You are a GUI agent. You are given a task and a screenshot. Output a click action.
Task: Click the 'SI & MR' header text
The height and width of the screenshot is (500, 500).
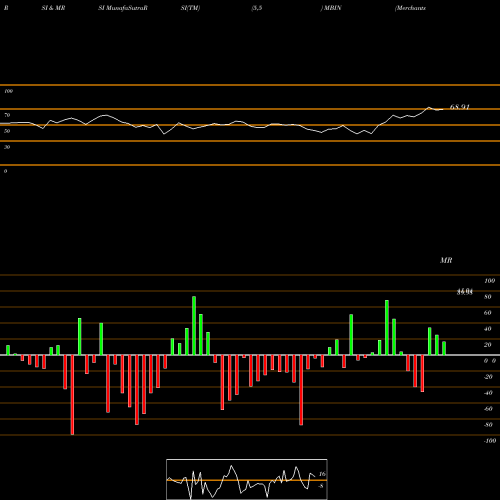[53, 8]
